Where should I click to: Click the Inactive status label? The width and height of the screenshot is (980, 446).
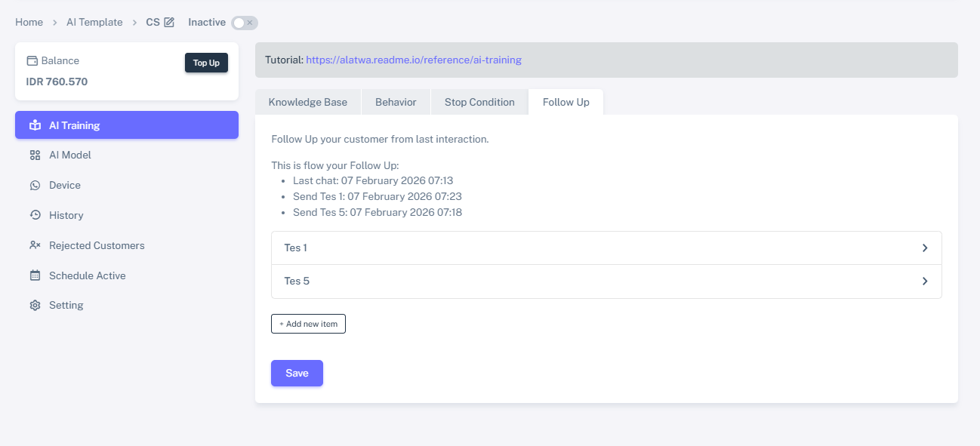pos(207,23)
